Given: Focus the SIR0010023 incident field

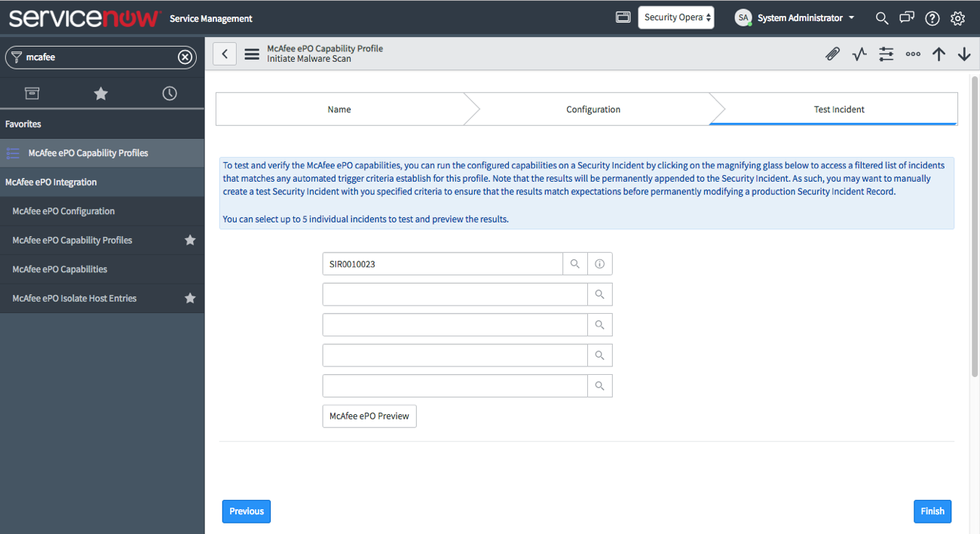Looking at the screenshot, I should [443, 264].
